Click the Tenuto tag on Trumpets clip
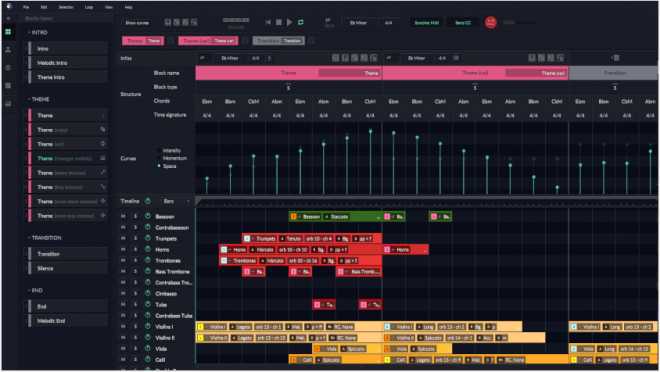Screen dimensions: 660x372 (291, 239)
